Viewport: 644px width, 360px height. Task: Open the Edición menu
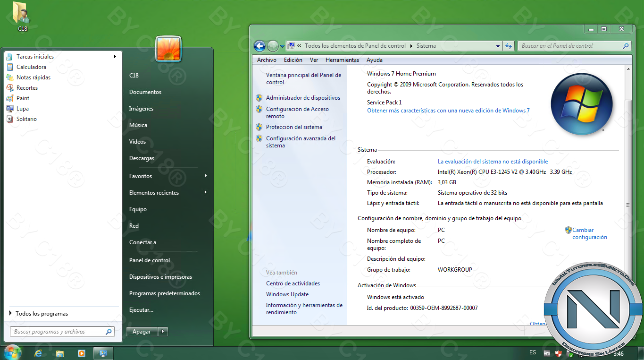[293, 60]
